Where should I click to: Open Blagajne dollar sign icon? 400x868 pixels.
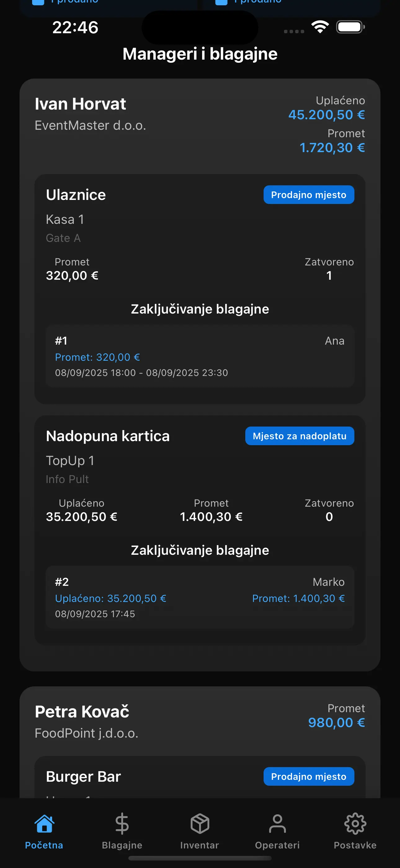122,824
